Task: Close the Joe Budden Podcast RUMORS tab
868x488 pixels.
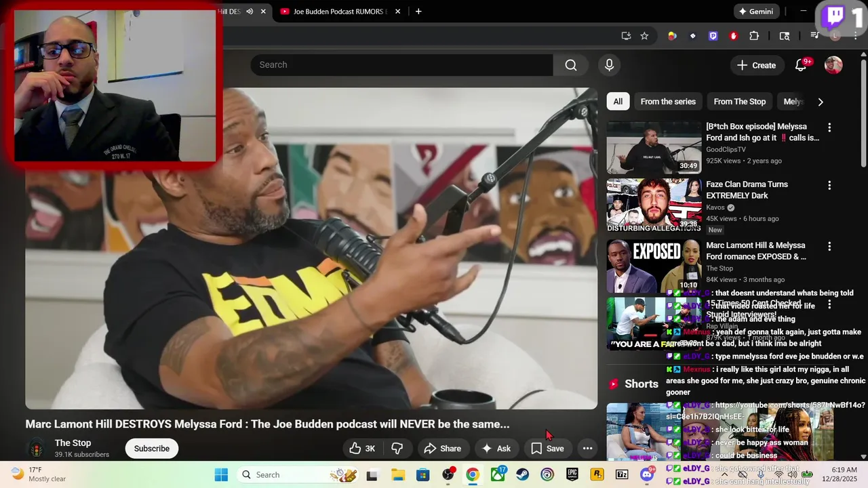Action: point(397,12)
